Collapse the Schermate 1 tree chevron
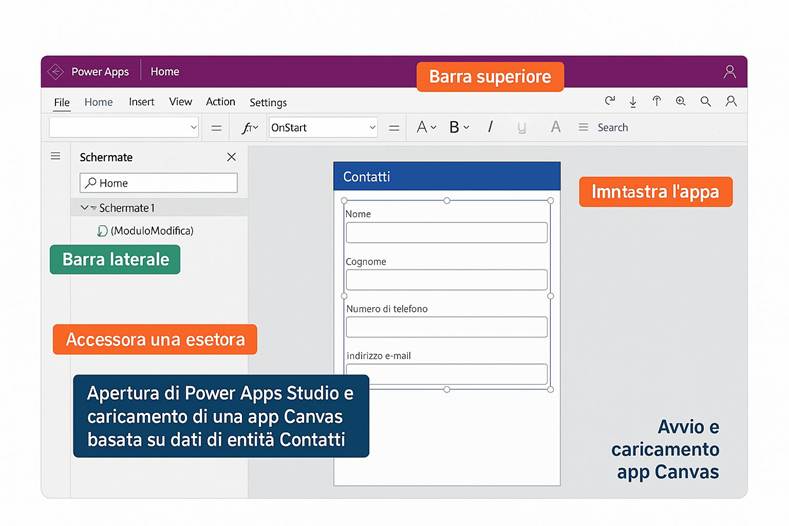Screen dimensions: 789x526 [85, 207]
